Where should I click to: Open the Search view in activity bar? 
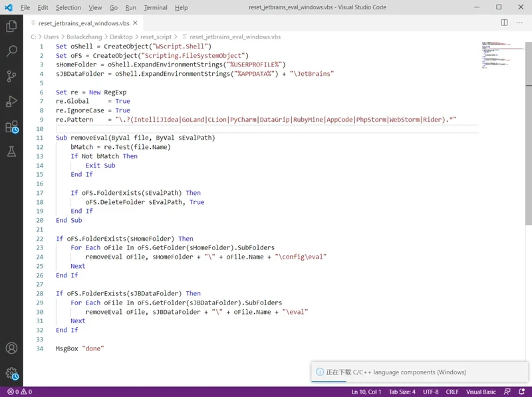click(11, 51)
